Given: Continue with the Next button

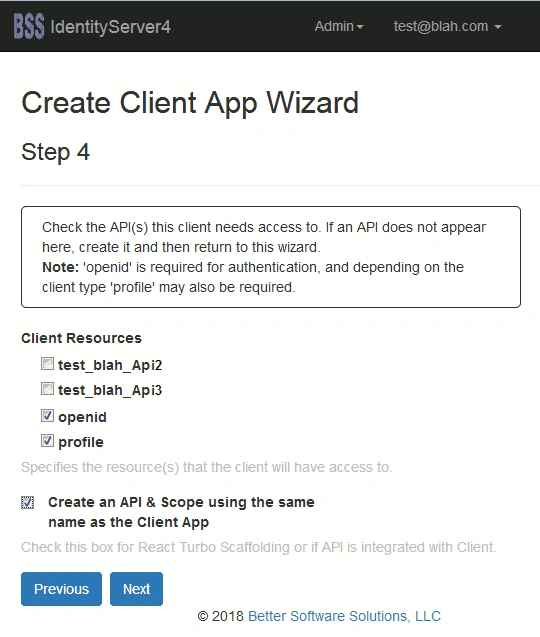Looking at the screenshot, I should (x=137, y=589).
